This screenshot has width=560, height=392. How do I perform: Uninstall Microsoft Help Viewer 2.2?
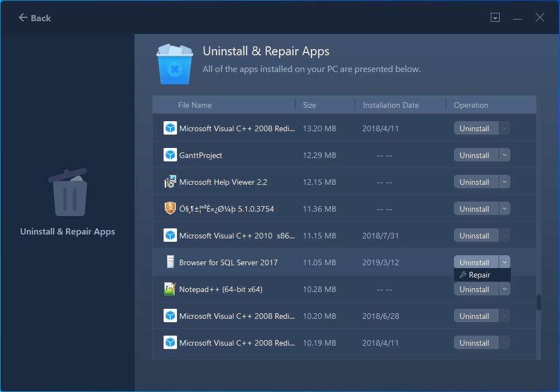coord(476,182)
